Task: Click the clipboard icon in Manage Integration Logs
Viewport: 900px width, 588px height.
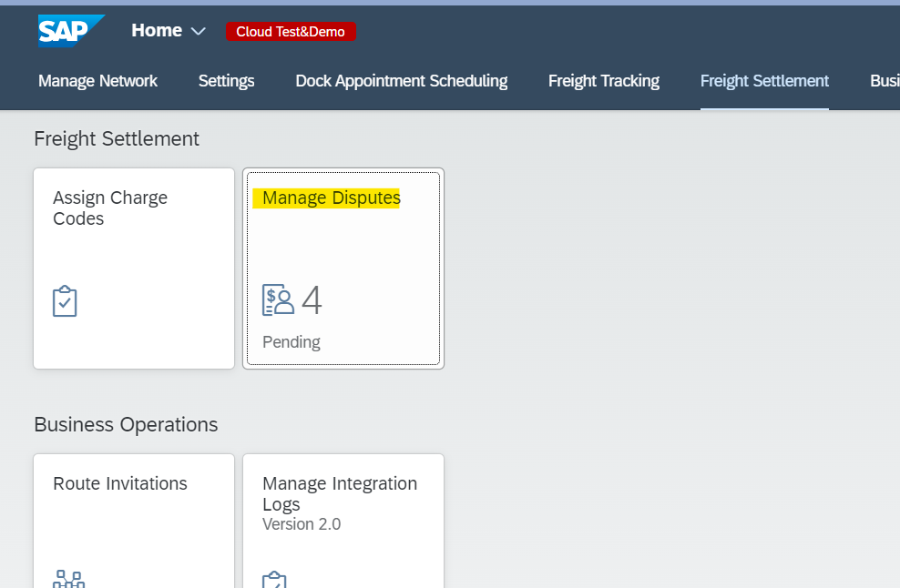Action: click(x=274, y=580)
